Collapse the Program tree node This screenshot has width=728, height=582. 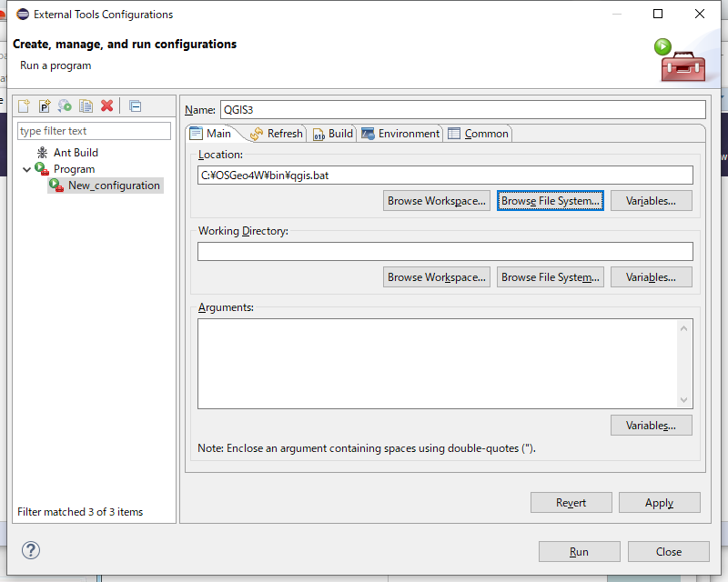[x=26, y=169]
